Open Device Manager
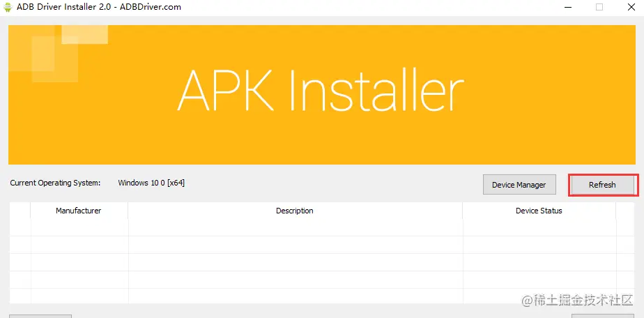 click(519, 185)
